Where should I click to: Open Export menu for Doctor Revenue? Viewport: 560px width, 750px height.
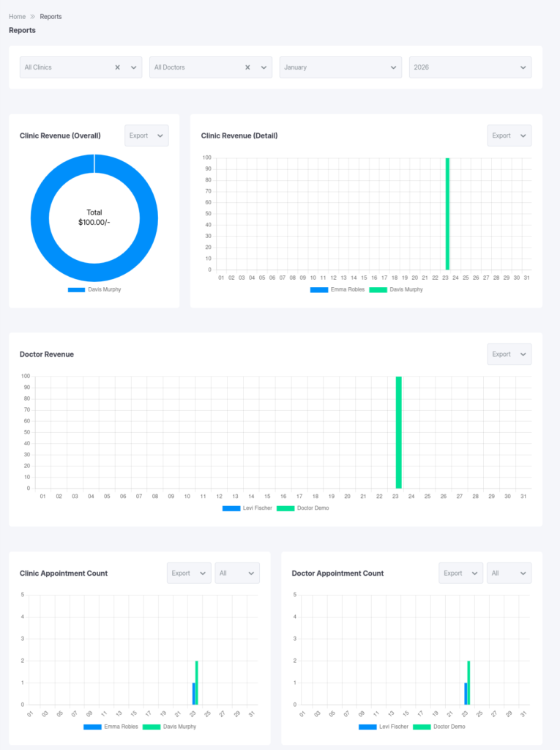[x=509, y=354]
